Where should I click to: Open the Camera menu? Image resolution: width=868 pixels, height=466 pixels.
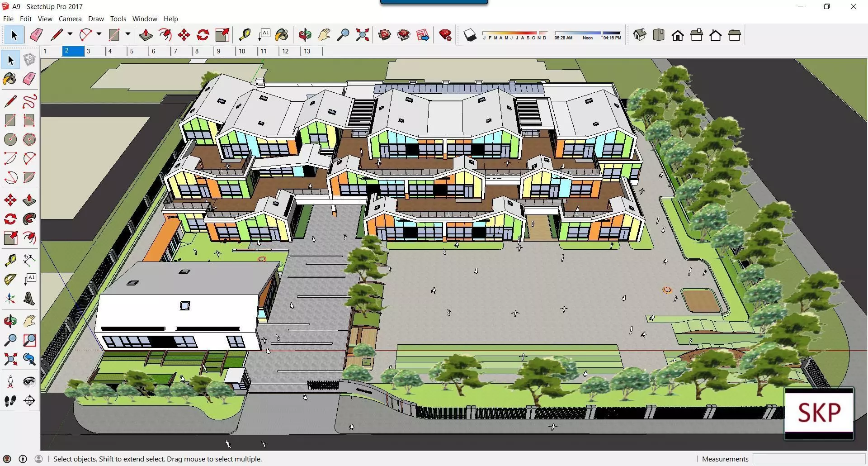(70, 19)
